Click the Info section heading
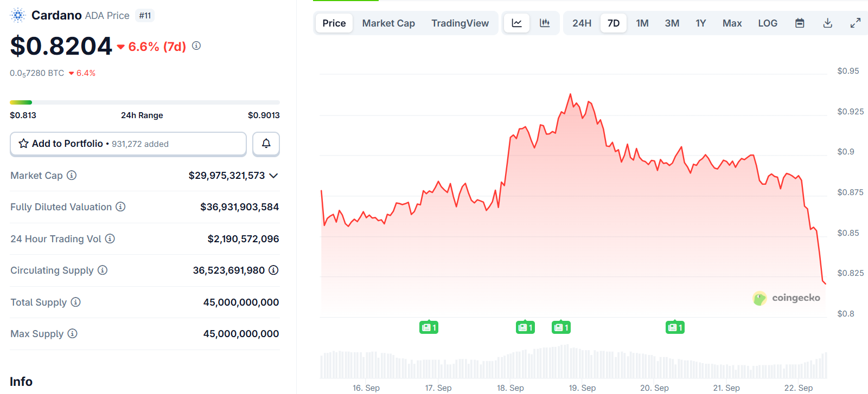The width and height of the screenshot is (868, 394). (21, 382)
